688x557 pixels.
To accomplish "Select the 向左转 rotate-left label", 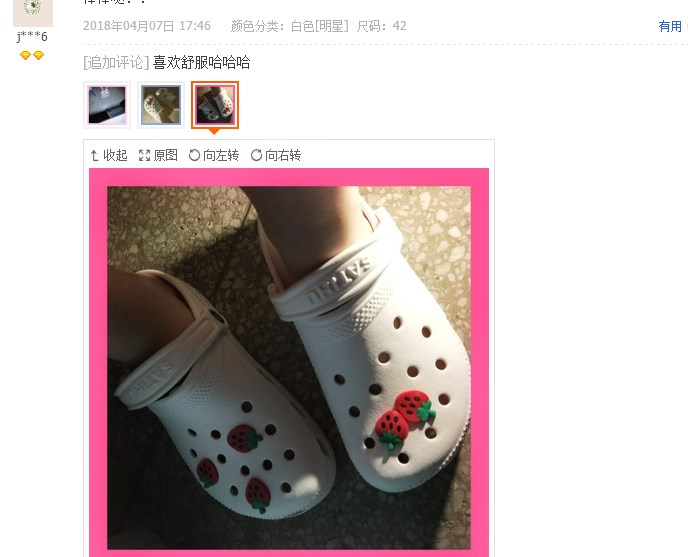I will pos(221,155).
